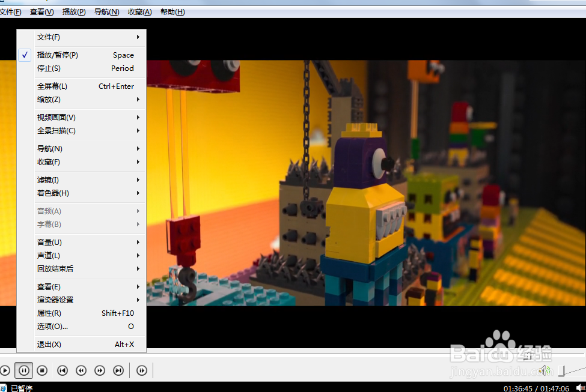The height and width of the screenshot is (392, 586).
Task: Click the rewind (decrease speed) icon
Action: [x=81, y=370]
